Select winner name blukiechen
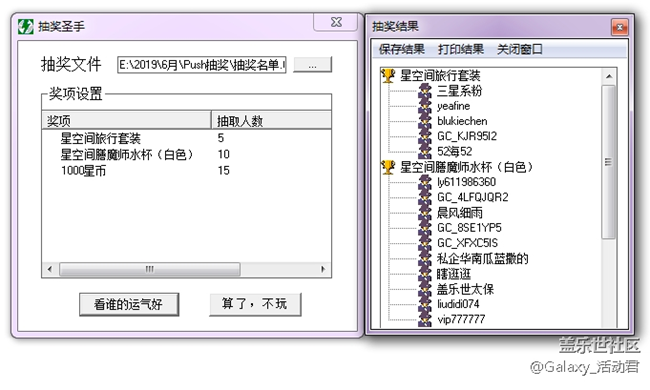The image size is (650, 390). 462,121
